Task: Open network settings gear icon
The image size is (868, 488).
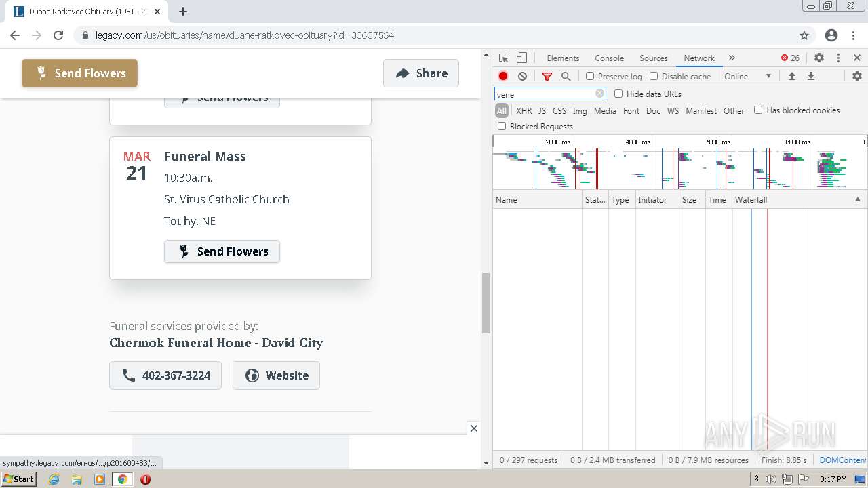Action: pos(857,76)
